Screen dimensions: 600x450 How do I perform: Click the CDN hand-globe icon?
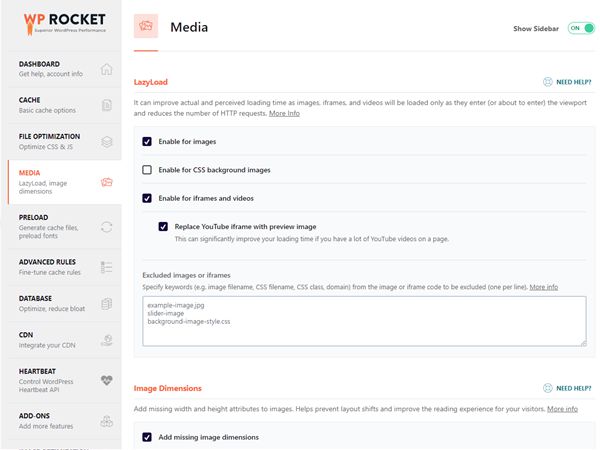[x=107, y=340]
